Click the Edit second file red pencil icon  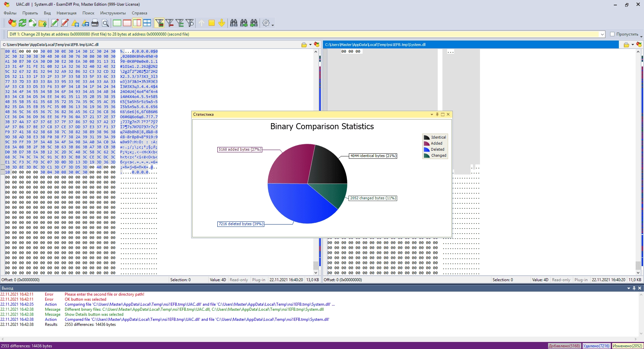pos(65,23)
